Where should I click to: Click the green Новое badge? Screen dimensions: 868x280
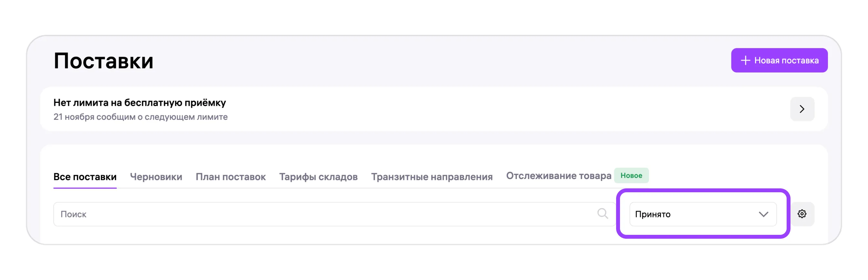pos(631,176)
